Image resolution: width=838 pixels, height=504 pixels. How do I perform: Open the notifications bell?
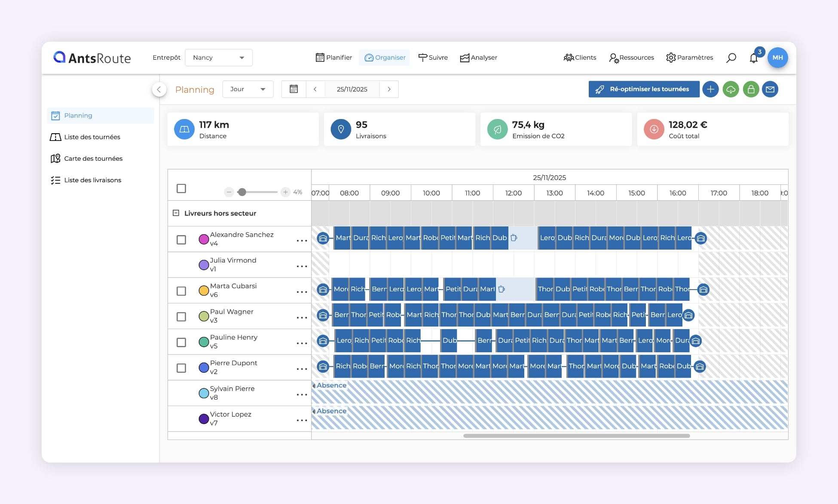[x=753, y=58]
